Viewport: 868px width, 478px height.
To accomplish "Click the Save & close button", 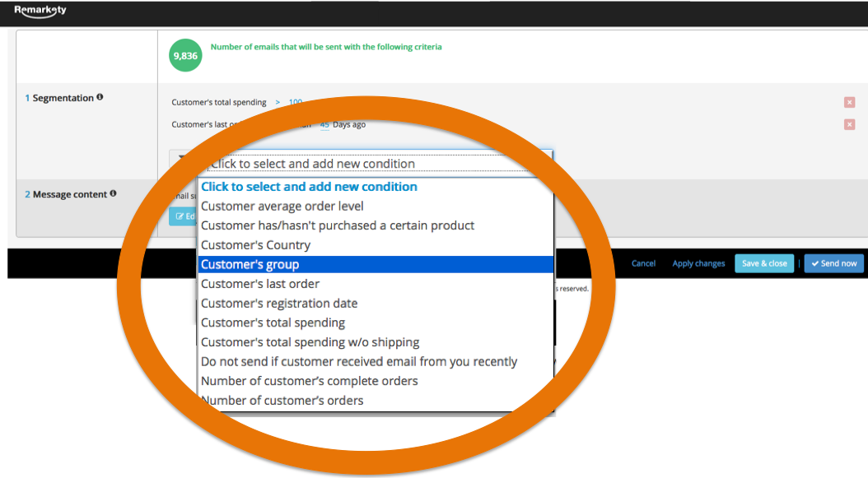I will pyautogui.click(x=764, y=263).
